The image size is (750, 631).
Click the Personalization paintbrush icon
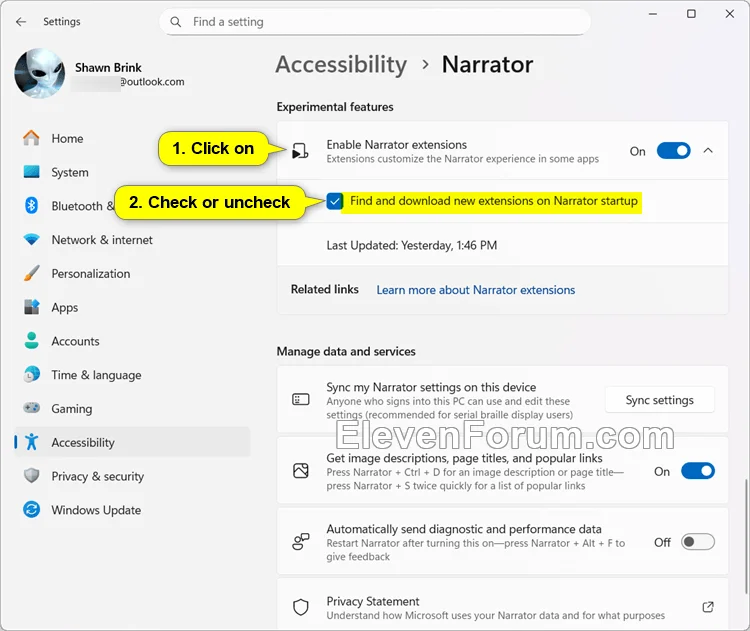[x=32, y=273]
